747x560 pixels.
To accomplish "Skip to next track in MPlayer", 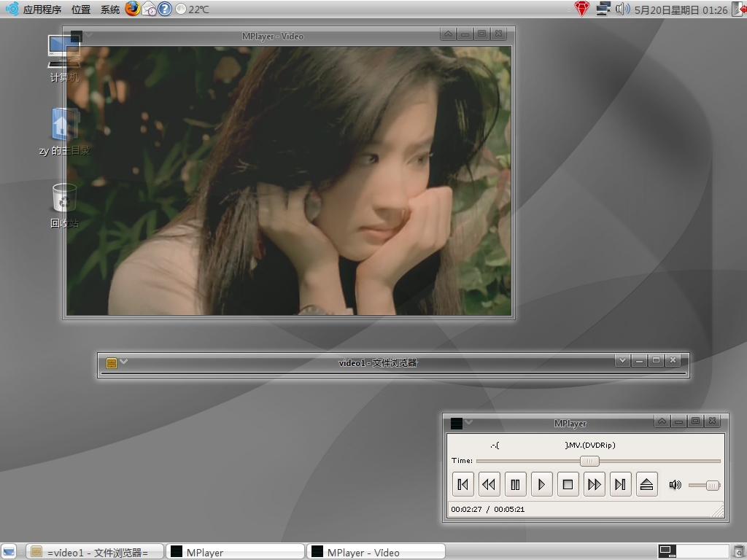I will point(620,484).
